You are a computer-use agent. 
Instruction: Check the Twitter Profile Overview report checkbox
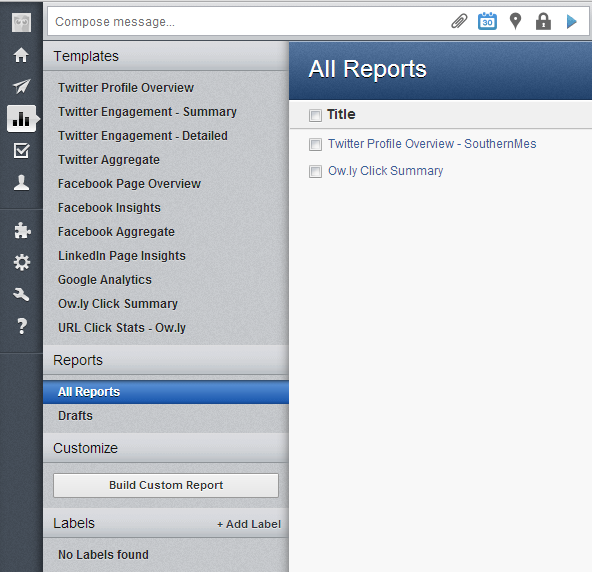coord(315,144)
